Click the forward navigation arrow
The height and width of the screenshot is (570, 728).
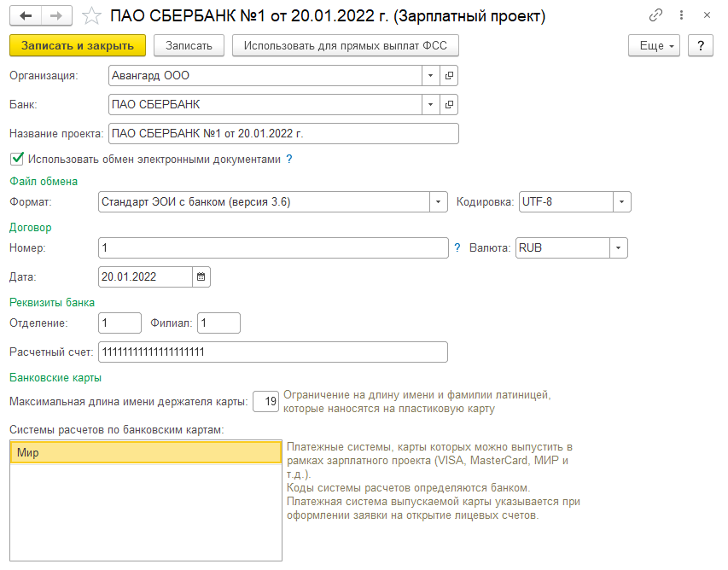tap(56, 16)
